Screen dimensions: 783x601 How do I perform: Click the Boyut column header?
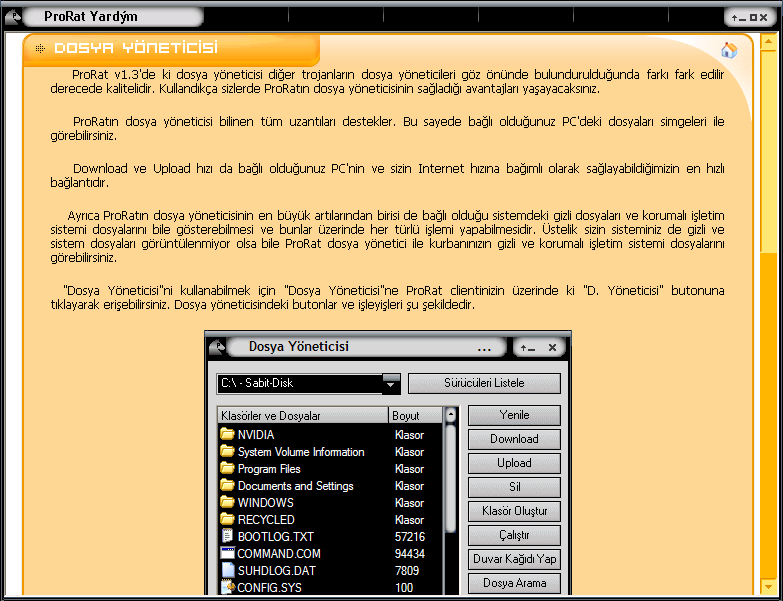pos(414,415)
